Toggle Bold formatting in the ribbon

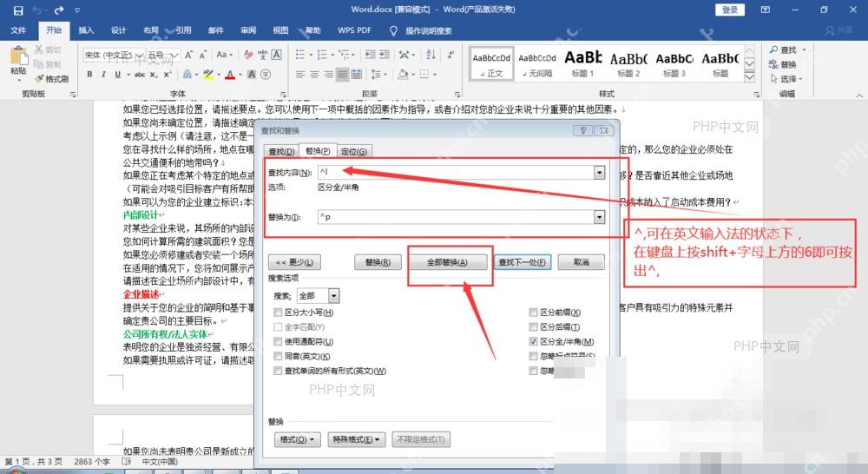(x=89, y=74)
